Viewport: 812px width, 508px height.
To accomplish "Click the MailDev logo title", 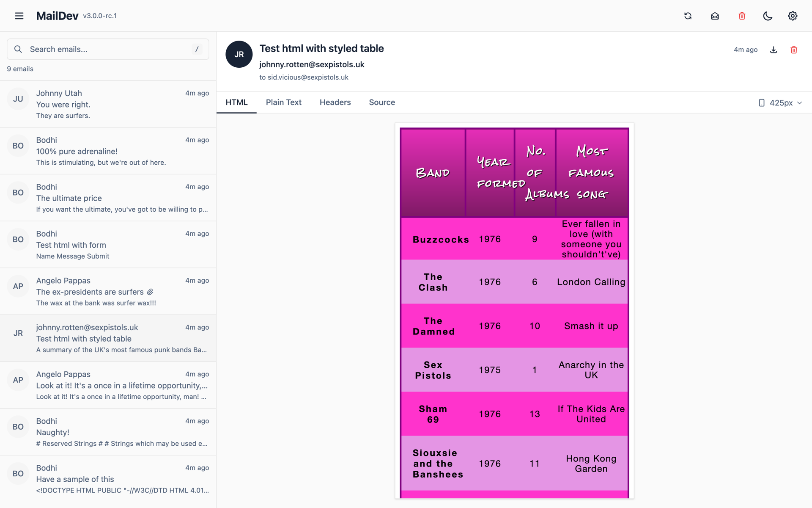I will (57, 16).
